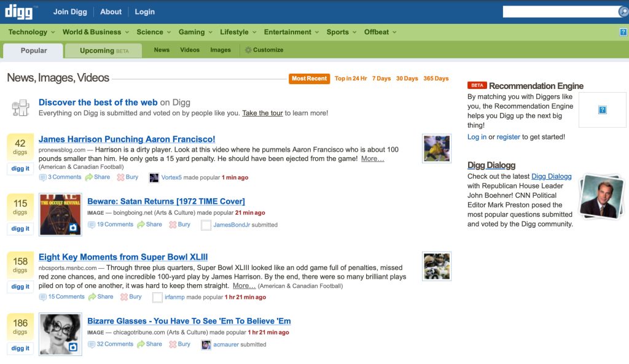Open the Images filter tab

(x=221, y=50)
